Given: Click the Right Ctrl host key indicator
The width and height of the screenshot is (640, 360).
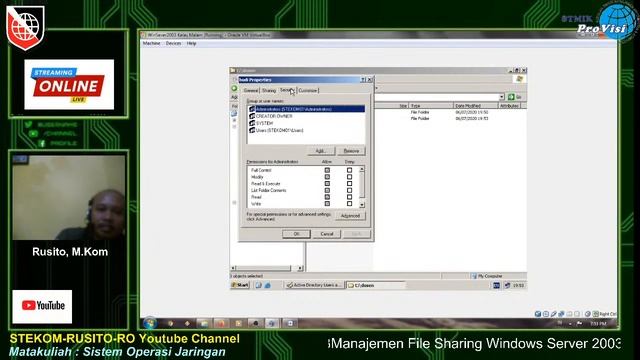Looking at the screenshot, I should 604,314.
